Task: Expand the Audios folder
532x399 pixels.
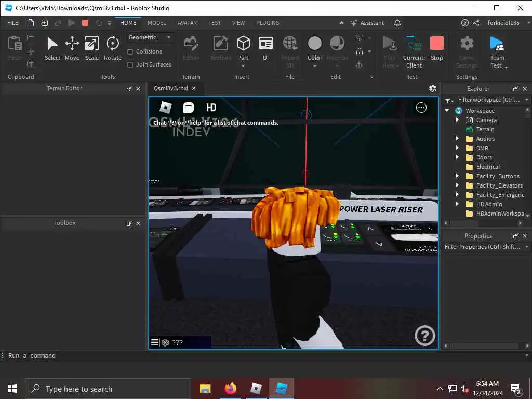Action: [x=457, y=138]
